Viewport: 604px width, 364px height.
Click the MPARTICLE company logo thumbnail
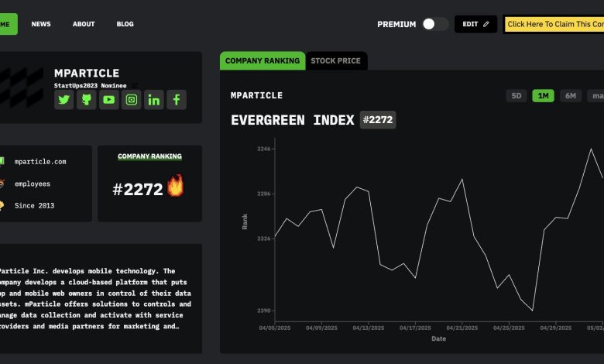(x=21, y=88)
